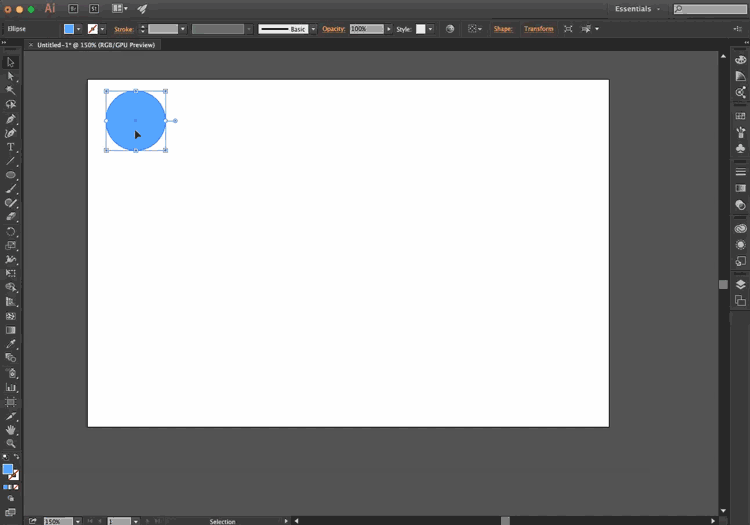Select the Paintbrush tool
The height and width of the screenshot is (525, 750).
coord(11,189)
